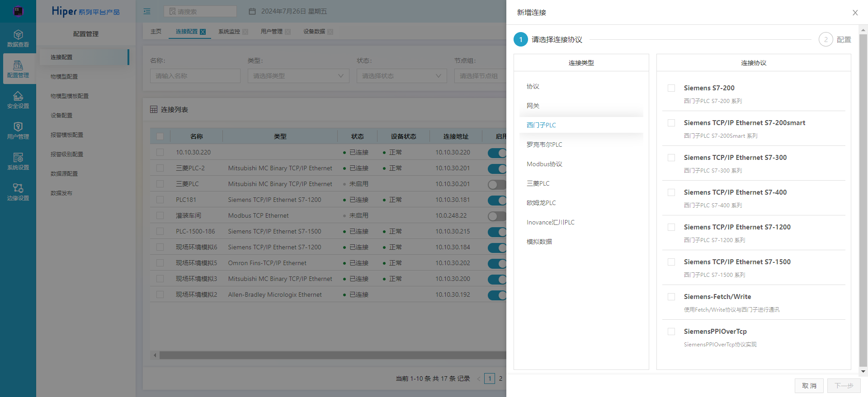Select the checkbox for row PLC181
The height and width of the screenshot is (397, 868).
tap(160, 200)
